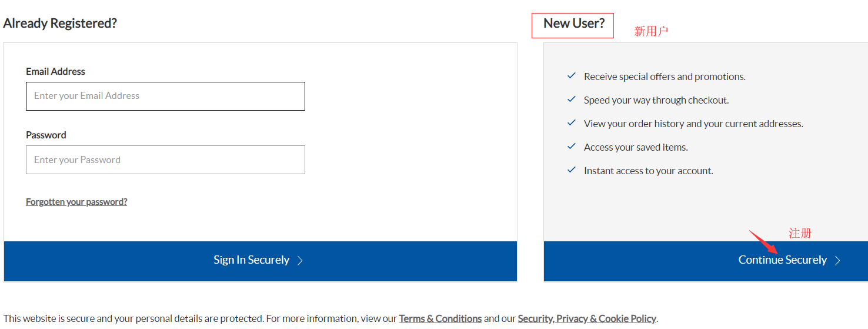
Task: Click the New User? heading
Action: point(573,24)
